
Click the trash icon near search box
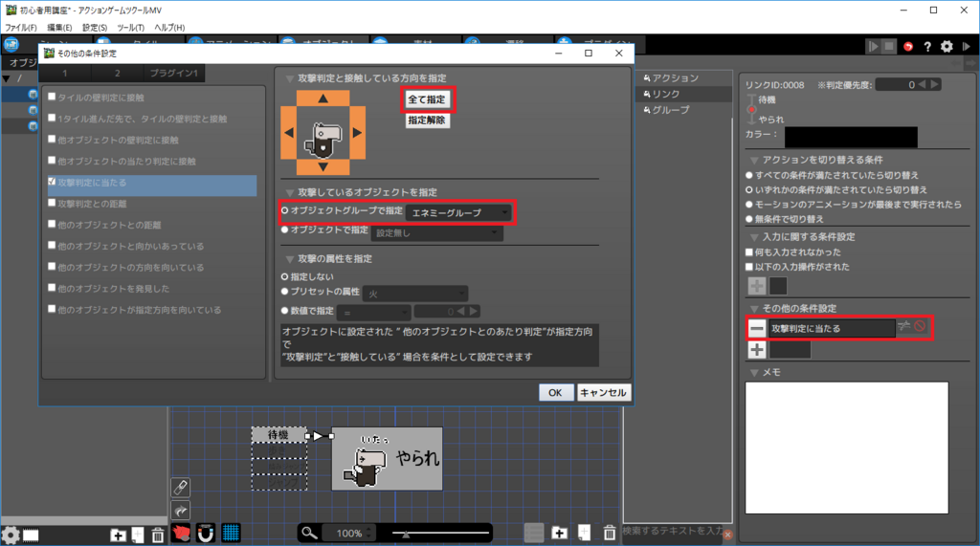[x=610, y=533]
